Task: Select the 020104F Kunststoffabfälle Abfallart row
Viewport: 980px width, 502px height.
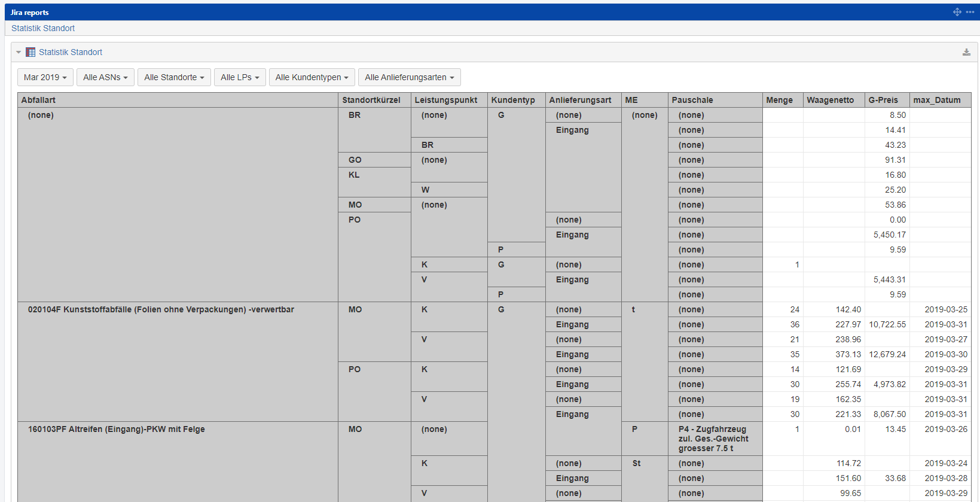Action: click(178, 361)
